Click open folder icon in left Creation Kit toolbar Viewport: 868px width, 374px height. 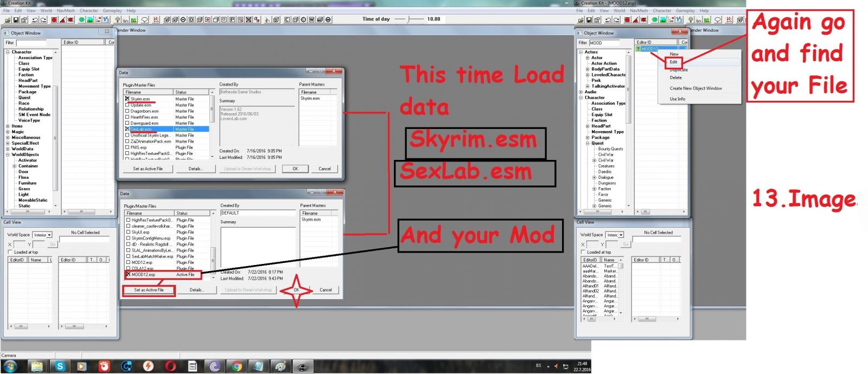[x=8, y=20]
